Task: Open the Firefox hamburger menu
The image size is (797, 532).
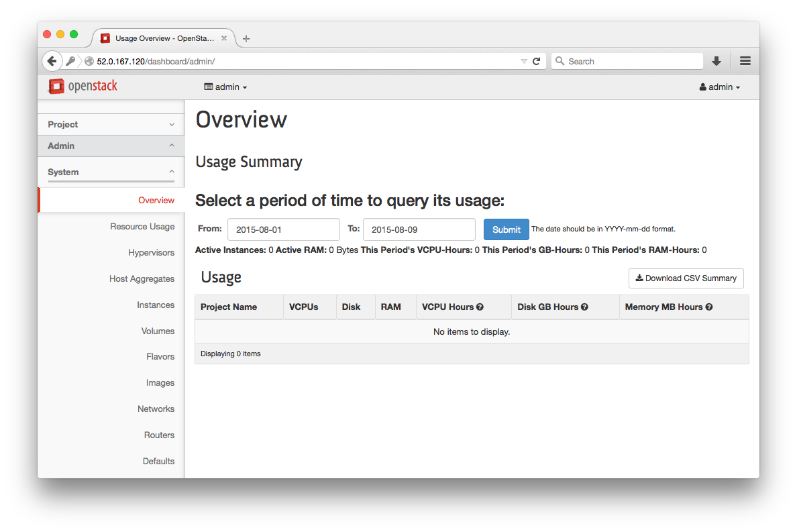Action: coord(745,61)
